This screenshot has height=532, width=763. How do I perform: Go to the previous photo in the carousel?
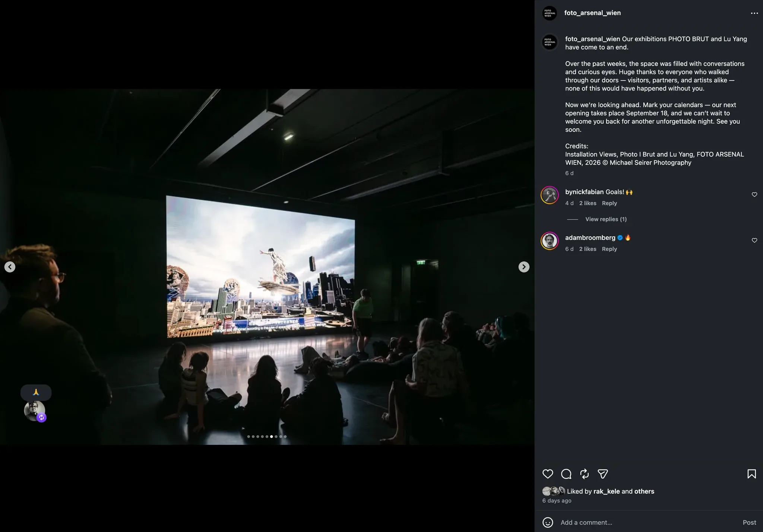tap(10, 267)
